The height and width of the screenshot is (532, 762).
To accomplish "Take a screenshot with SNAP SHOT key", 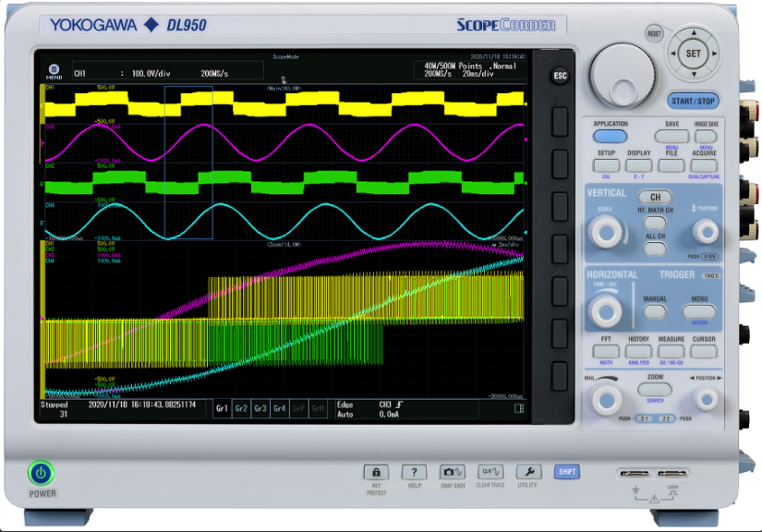I will pyautogui.click(x=453, y=472).
